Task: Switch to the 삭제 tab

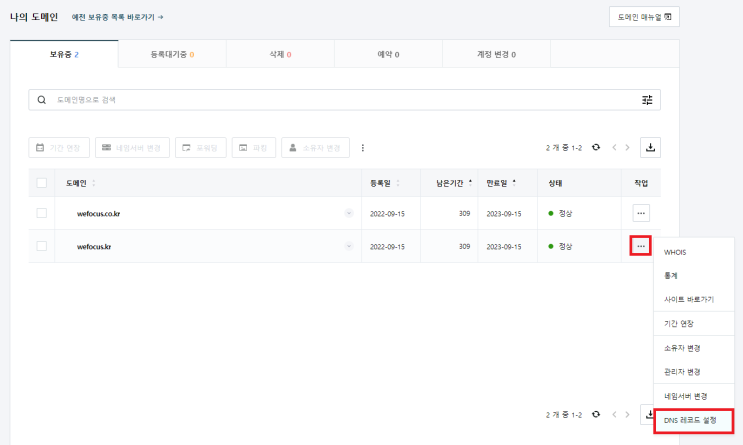Action: (x=280, y=54)
